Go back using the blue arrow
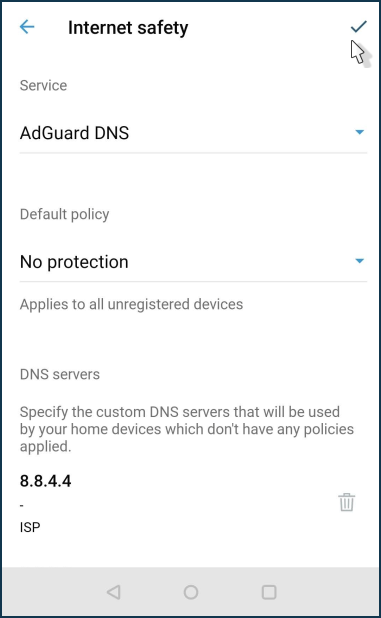The image size is (381, 618). (x=27, y=27)
